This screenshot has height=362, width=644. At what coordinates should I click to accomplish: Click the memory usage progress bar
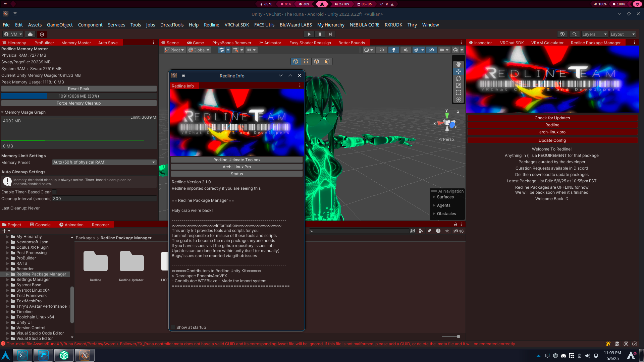point(79,96)
